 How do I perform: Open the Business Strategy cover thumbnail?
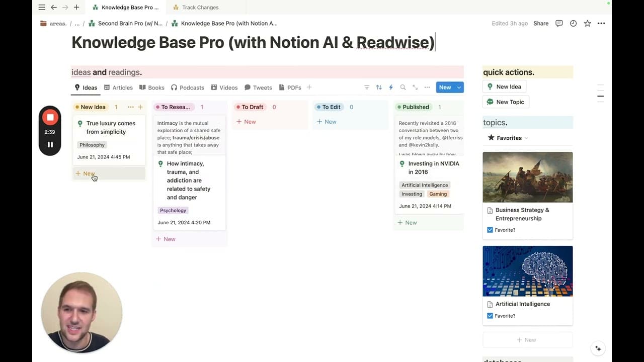coord(528,177)
